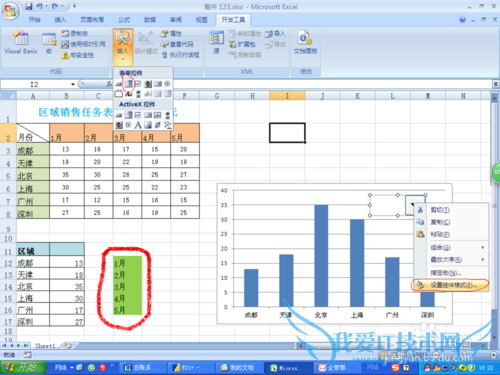
Task: Switch to Formulas (公式) tab
Action: coord(124,20)
